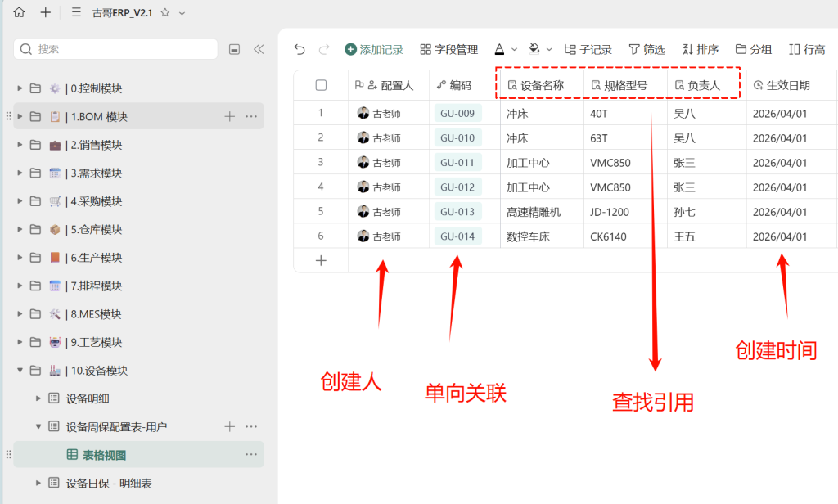The height and width of the screenshot is (504, 838).
Task: Open the GU-013 linked record tag
Action: (x=457, y=212)
